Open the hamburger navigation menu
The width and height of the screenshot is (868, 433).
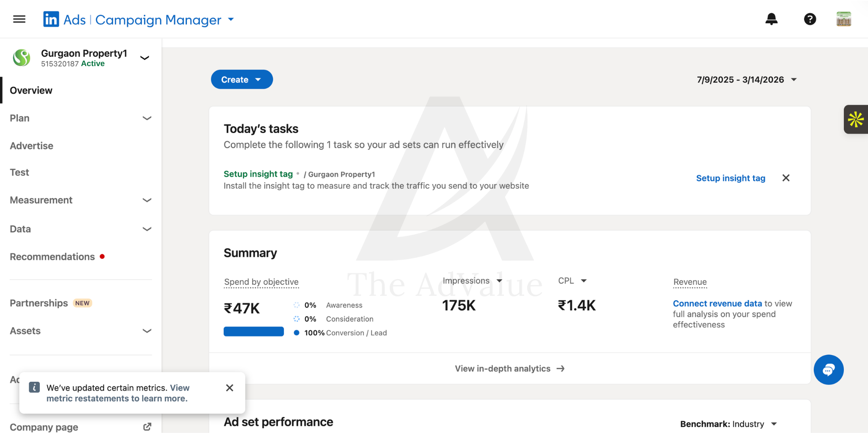pyautogui.click(x=19, y=19)
